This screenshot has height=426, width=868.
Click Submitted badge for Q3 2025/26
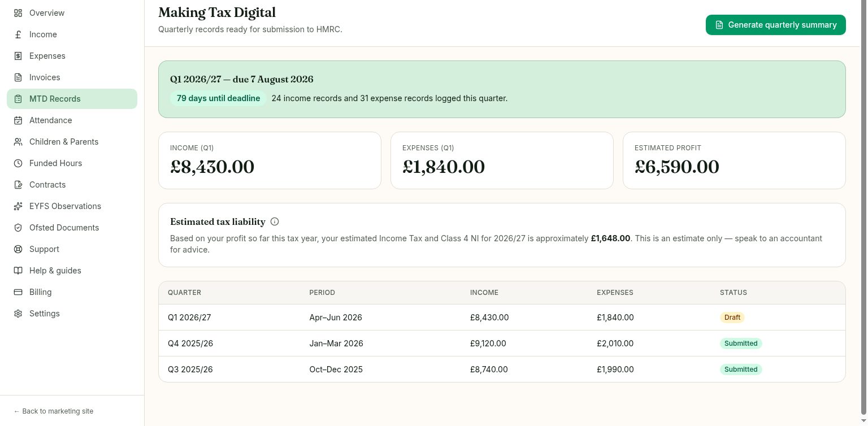pos(741,370)
